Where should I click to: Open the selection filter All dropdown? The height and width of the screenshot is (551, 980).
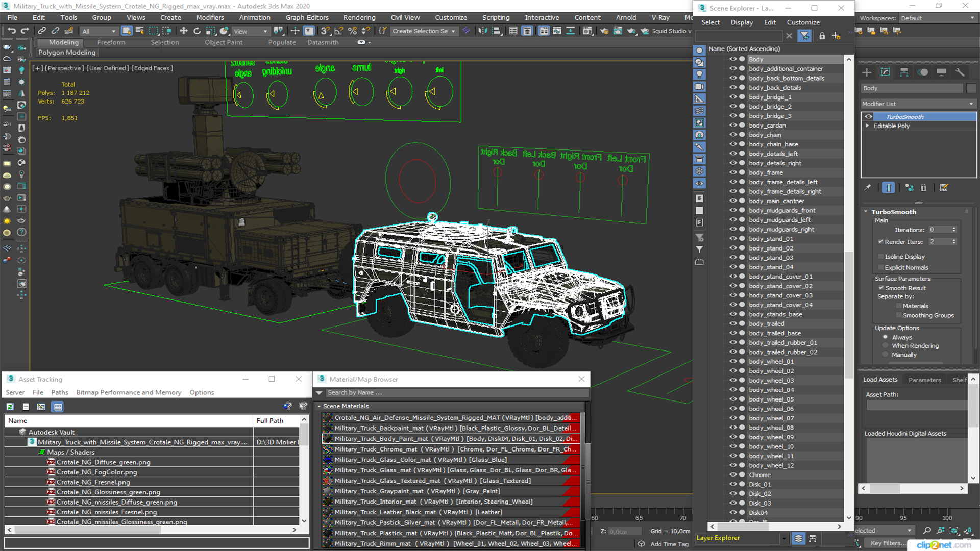99,31
